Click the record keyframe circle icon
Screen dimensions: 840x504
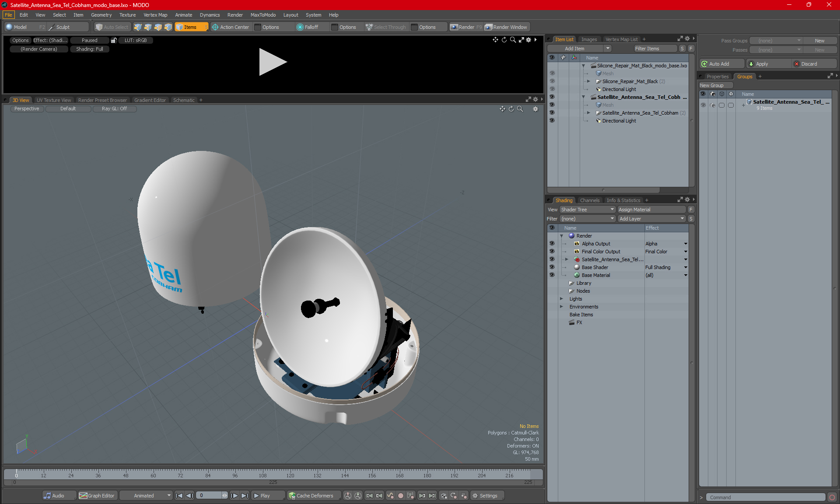[x=400, y=496]
